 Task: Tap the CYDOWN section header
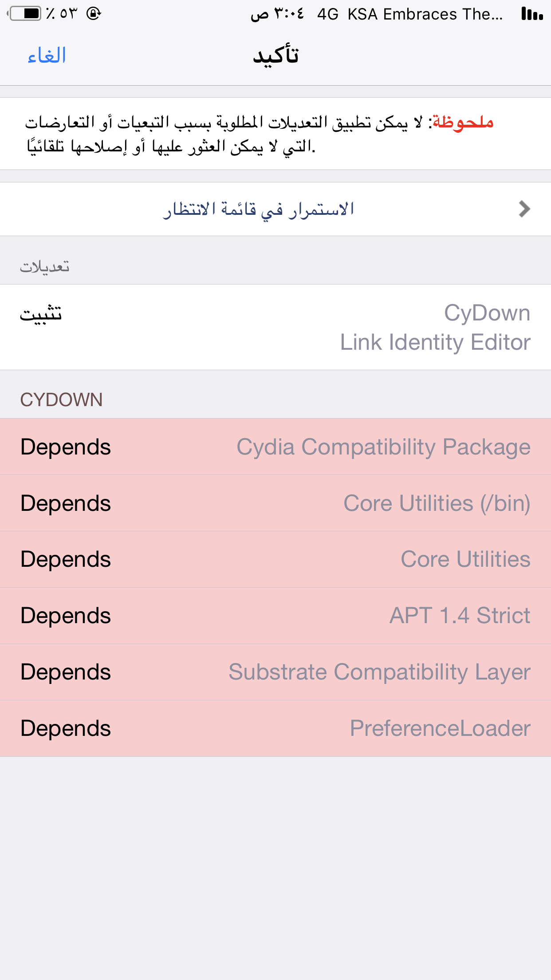click(x=61, y=399)
